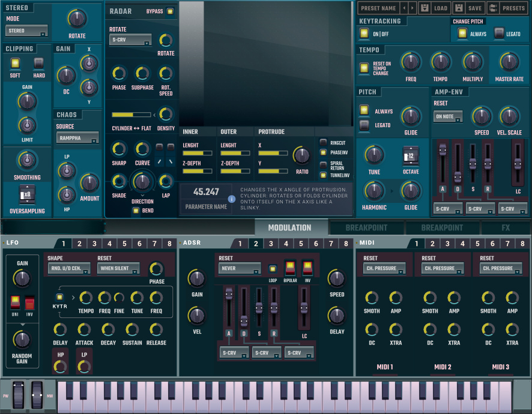
Task: Adjust the Cylinder to Flat slider
Action: (x=131, y=115)
